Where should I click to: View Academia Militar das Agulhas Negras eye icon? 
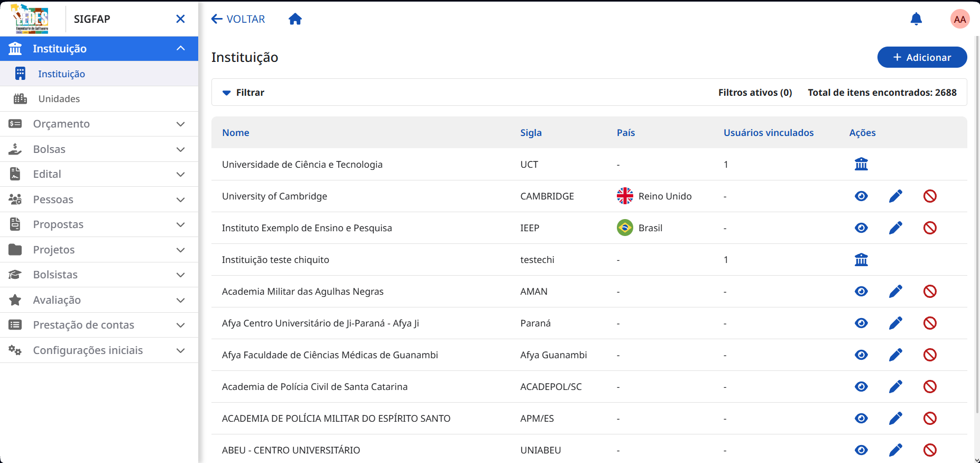click(861, 291)
